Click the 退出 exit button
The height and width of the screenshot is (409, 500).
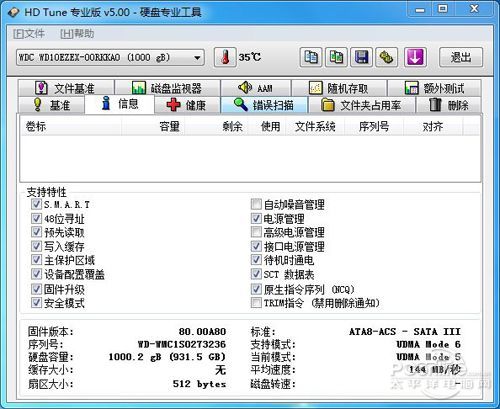(x=461, y=57)
